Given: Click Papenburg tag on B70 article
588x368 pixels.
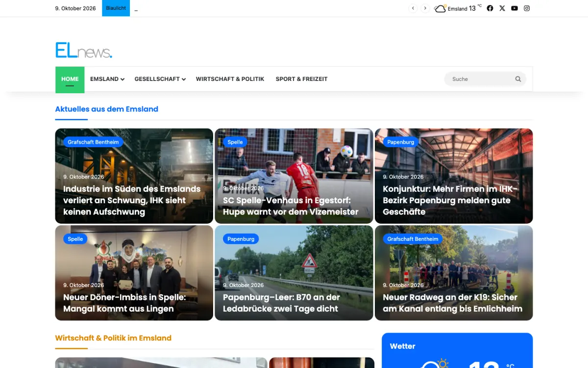Looking at the screenshot, I should pos(241,239).
